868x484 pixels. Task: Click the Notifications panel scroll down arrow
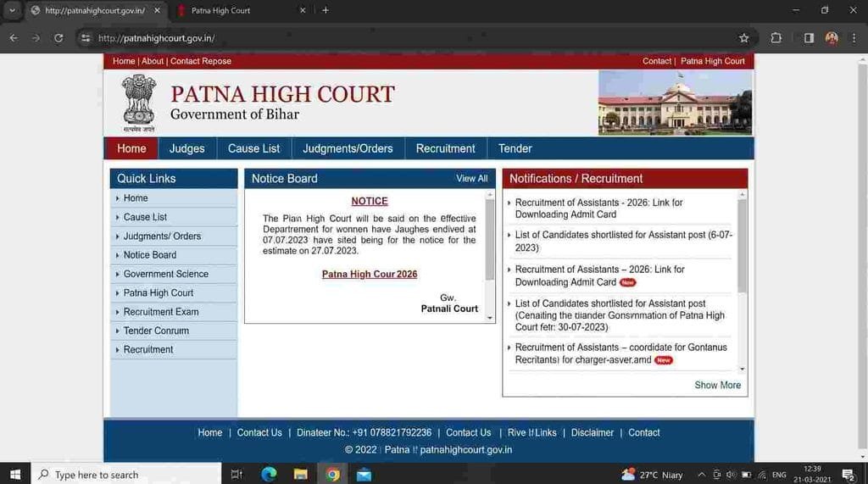pyautogui.click(x=742, y=370)
